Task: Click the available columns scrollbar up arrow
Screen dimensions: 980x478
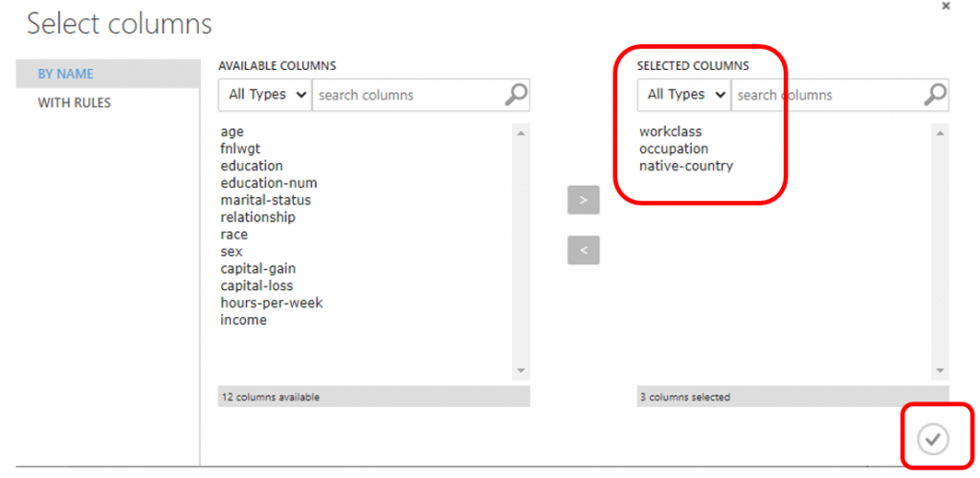Action: pos(522,132)
